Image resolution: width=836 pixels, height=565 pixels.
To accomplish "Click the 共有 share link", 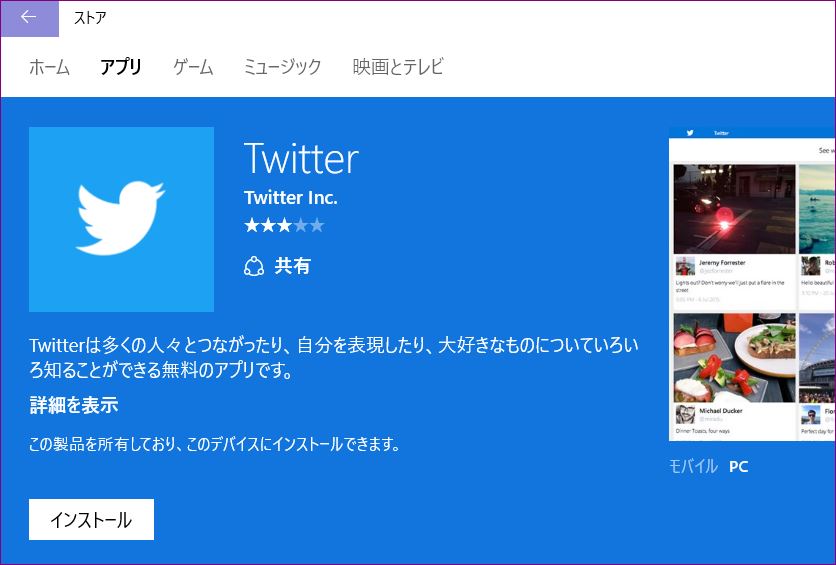I will [292, 265].
